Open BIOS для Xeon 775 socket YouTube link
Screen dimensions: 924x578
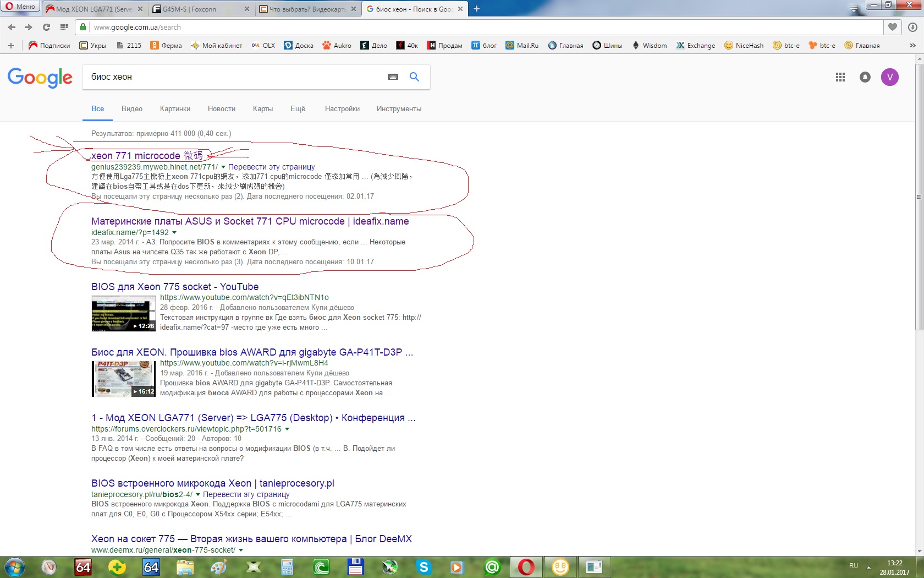pos(175,287)
